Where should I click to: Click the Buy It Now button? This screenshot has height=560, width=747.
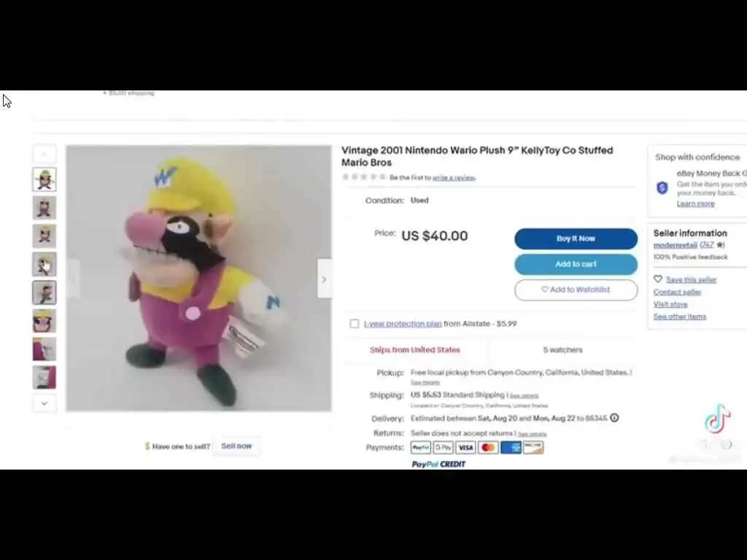[x=576, y=238]
